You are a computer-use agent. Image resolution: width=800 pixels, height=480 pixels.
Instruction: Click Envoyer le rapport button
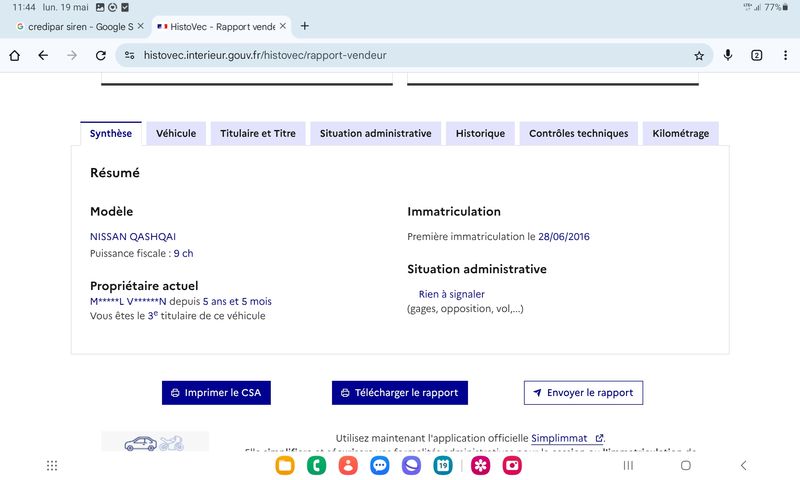(583, 393)
